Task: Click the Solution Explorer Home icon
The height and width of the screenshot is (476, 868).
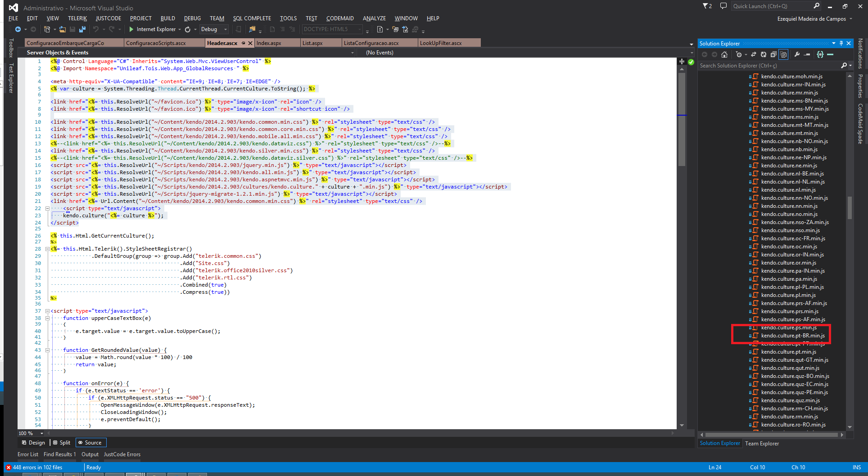Action: [x=724, y=54]
